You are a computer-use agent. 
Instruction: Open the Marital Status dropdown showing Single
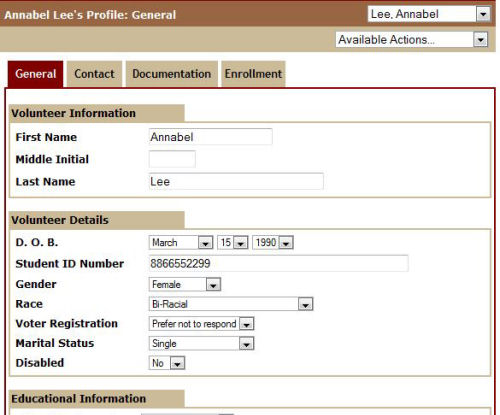point(201,343)
